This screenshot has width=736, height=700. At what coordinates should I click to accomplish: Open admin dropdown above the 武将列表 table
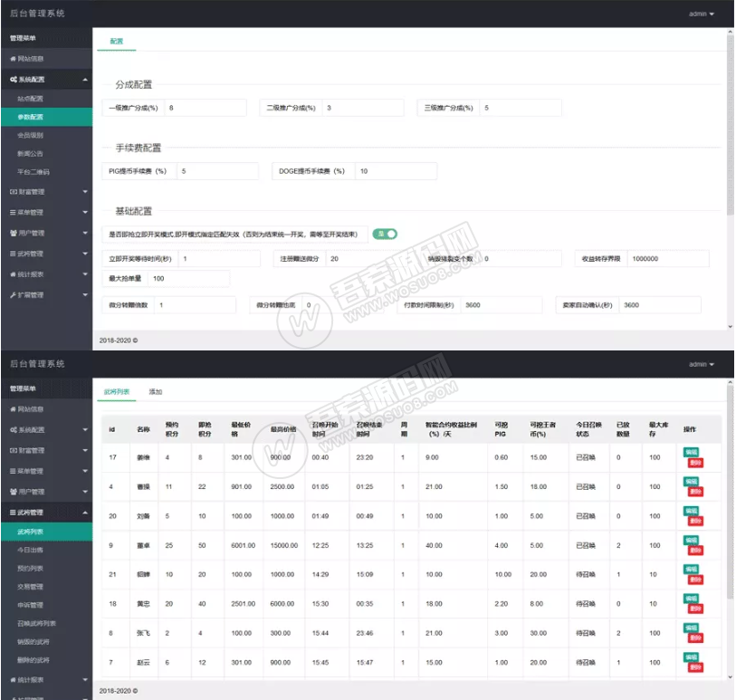pyautogui.click(x=701, y=364)
